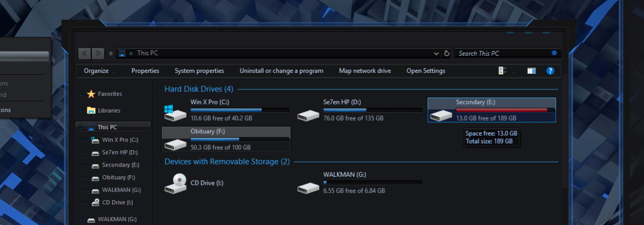Select the Win X Pro (C:) drive icon

175,112
